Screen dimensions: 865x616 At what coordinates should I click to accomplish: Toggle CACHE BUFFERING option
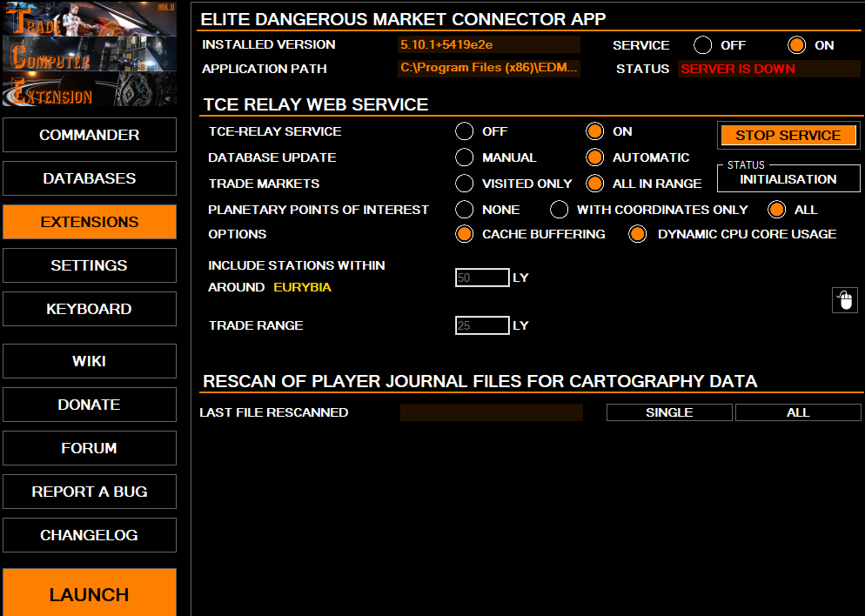465,234
